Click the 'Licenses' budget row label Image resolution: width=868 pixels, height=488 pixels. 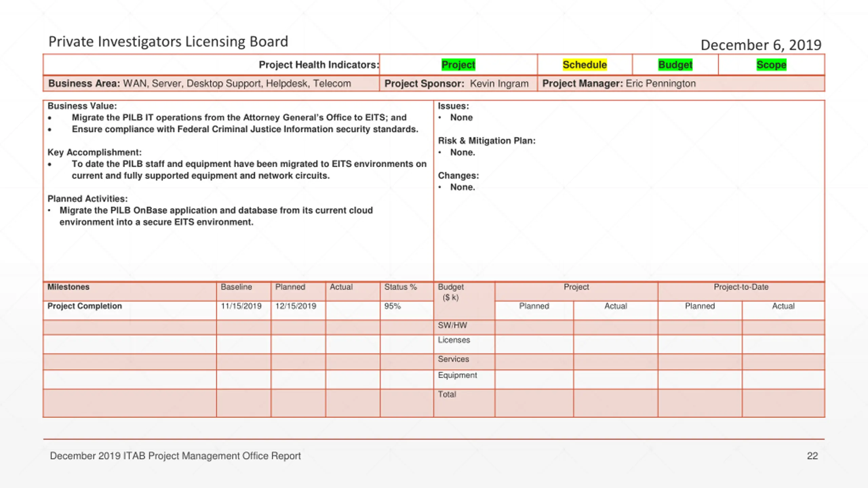pos(454,340)
